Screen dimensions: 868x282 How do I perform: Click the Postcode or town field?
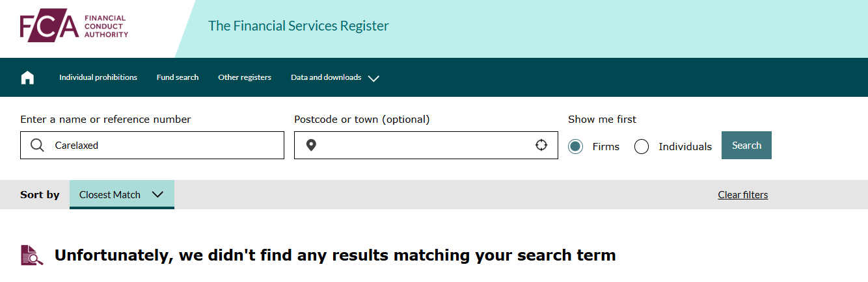pyautogui.click(x=426, y=145)
